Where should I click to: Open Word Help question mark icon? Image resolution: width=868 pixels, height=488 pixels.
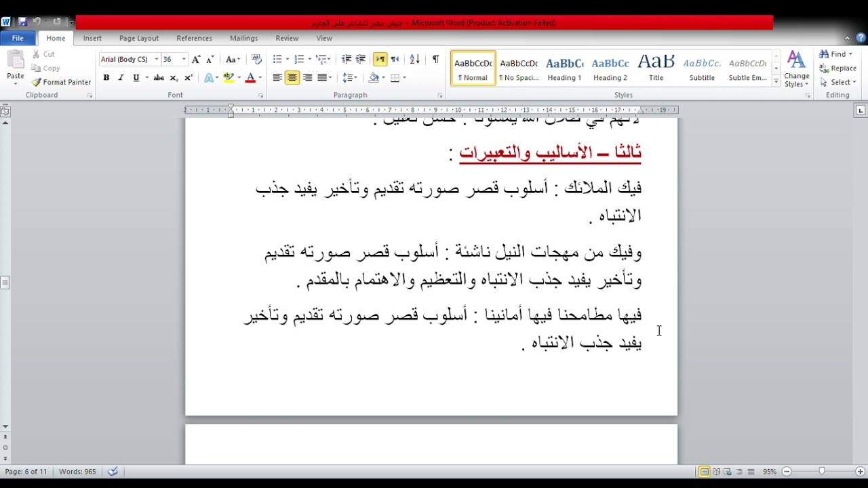[861, 38]
